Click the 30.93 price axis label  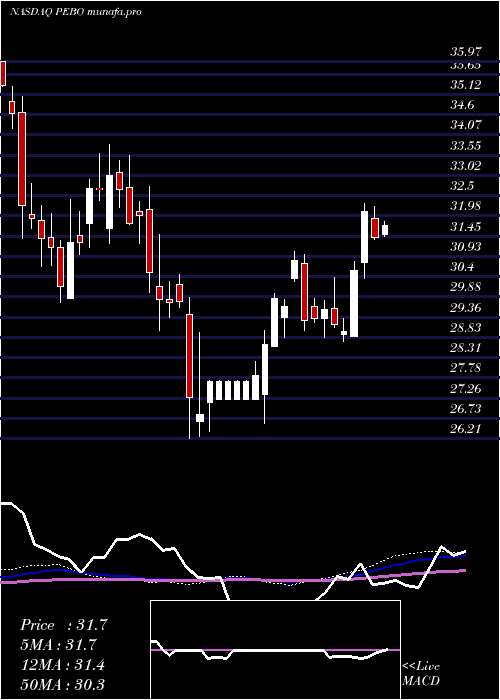pos(466,247)
